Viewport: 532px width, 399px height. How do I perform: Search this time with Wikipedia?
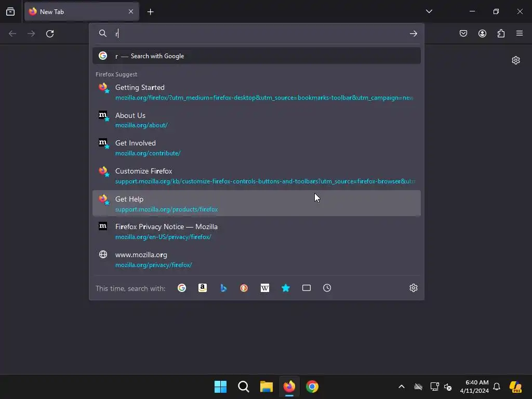pos(265,288)
